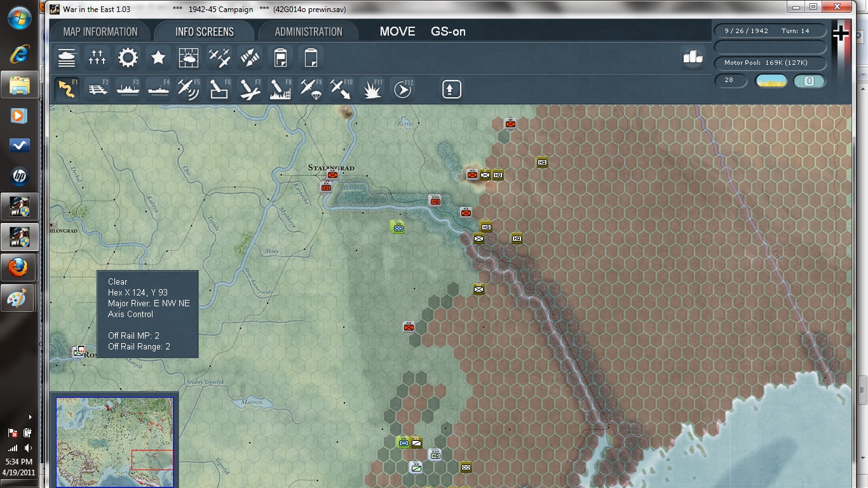
Task: Select the northernmost red counter near Elton
Action: [510, 123]
